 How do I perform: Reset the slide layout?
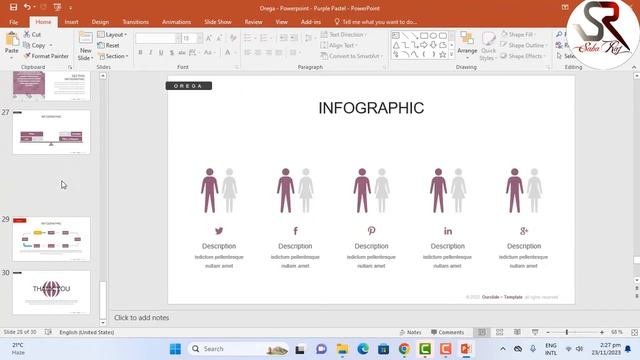(x=109, y=45)
